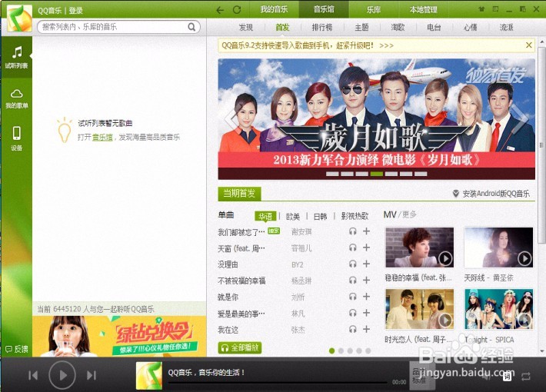Click the vertical scrollbar of music hall
Image resolution: width=546 pixels, height=392 pixels.
tap(541, 145)
